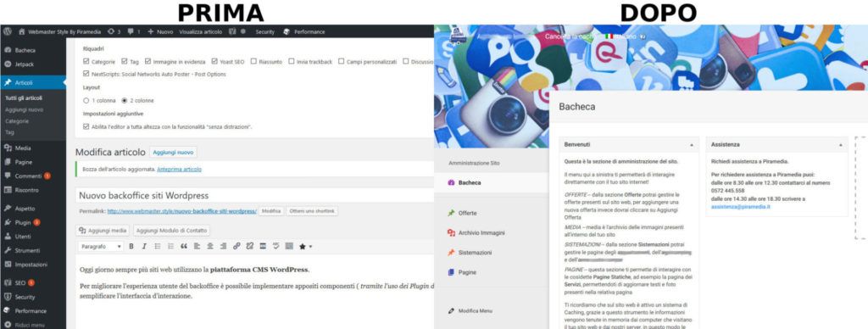This screenshot has width=868, height=329.
Task: Toggle italic formatting in the editor toolbar
Action: click(x=144, y=246)
